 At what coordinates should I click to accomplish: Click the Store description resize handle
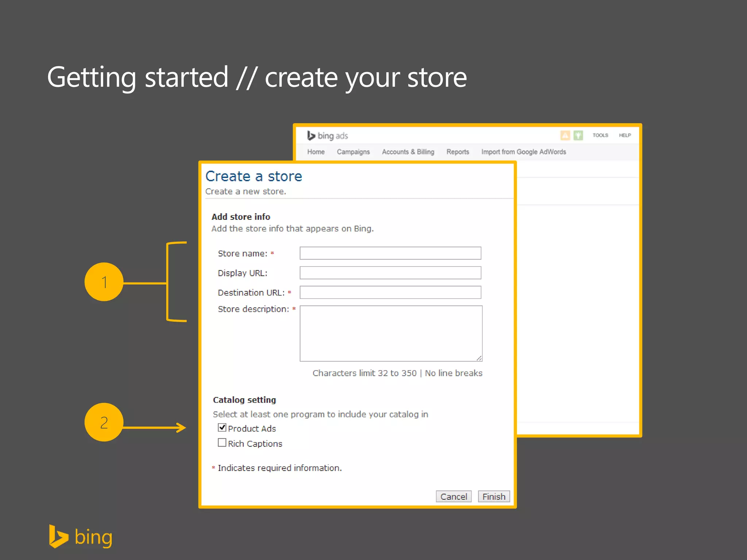(x=479, y=358)
